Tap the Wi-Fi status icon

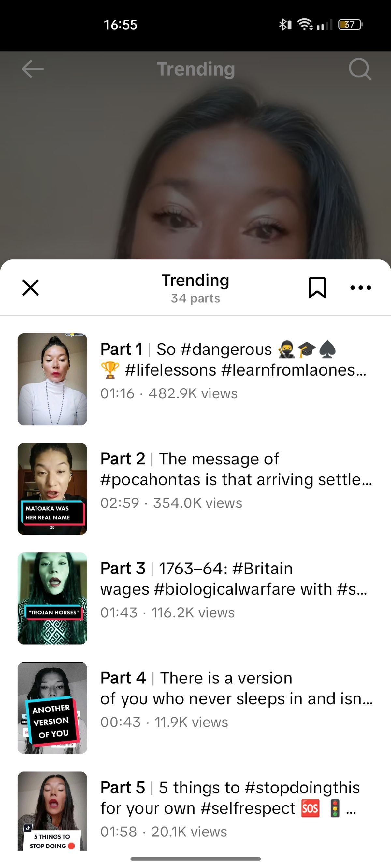305,24
